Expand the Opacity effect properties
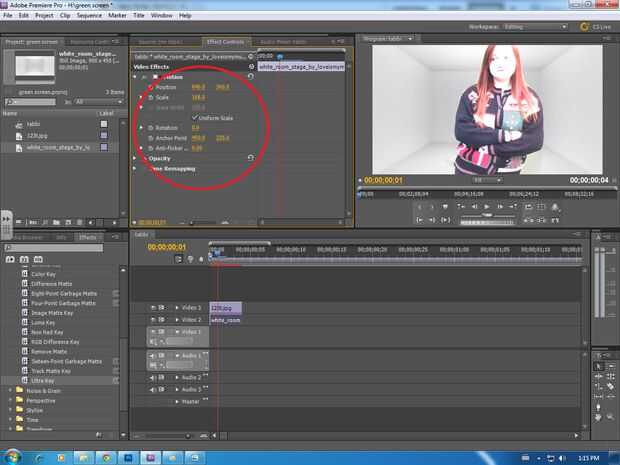The image size is (620, 465). pyautogui.click(x=135, y=158)
